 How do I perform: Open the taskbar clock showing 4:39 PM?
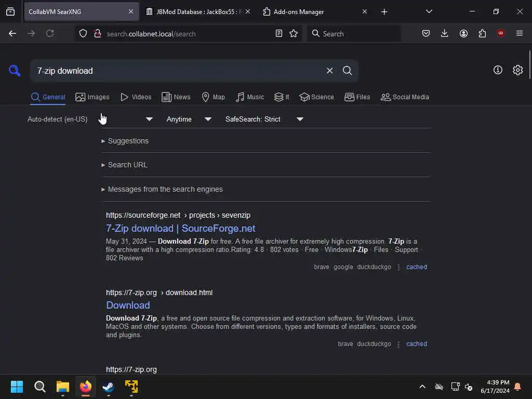point(495,387)
